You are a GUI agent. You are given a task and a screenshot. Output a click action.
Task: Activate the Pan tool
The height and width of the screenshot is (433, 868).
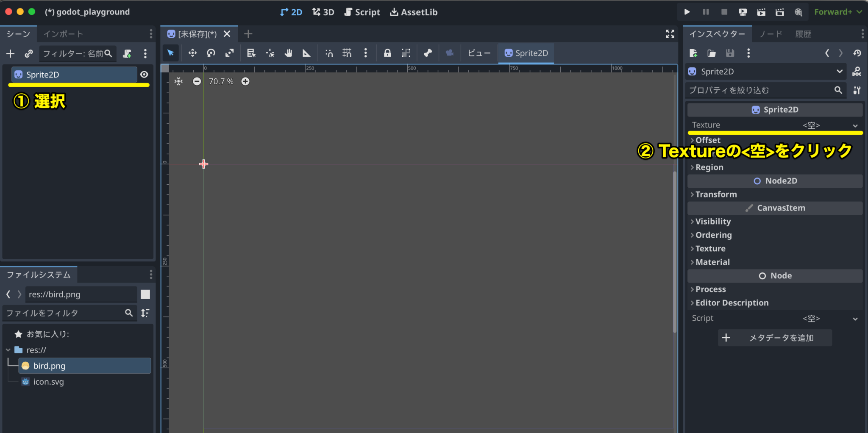point(288,53)
